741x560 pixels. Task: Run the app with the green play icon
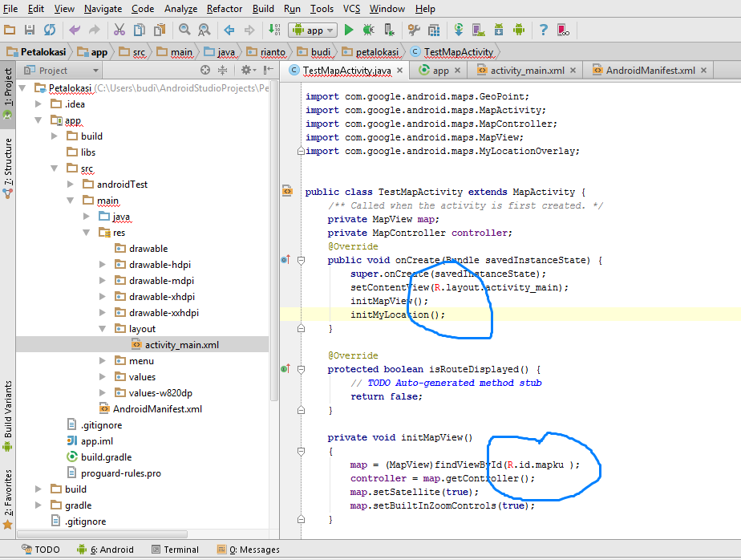coord(349,30)
